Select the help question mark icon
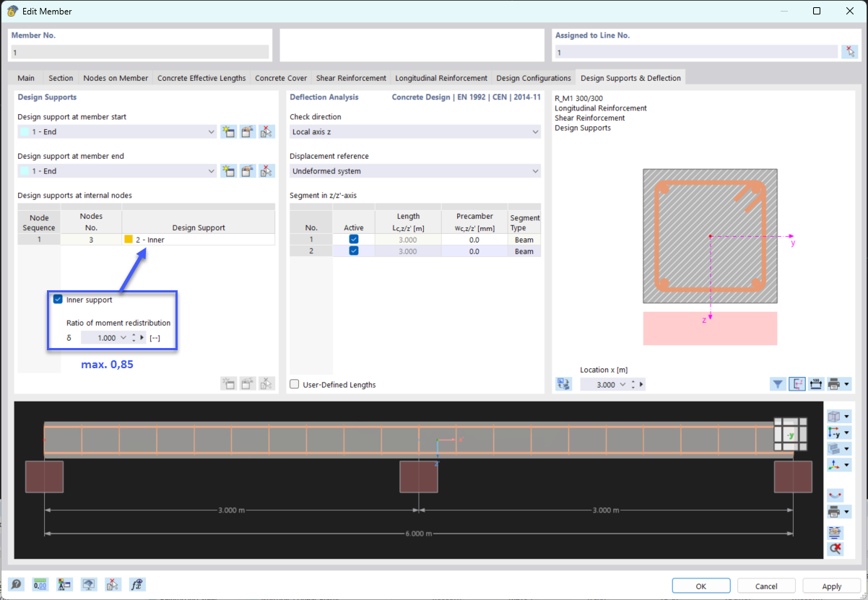The width and height of the screenshot is (868, 600). [x=16, y=584]
